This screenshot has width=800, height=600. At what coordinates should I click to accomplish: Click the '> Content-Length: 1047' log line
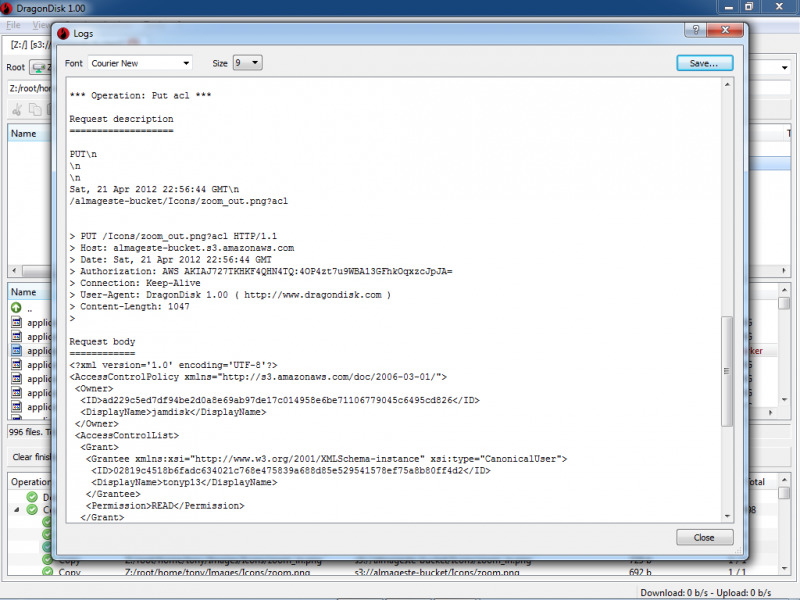[x=130, y=307]
